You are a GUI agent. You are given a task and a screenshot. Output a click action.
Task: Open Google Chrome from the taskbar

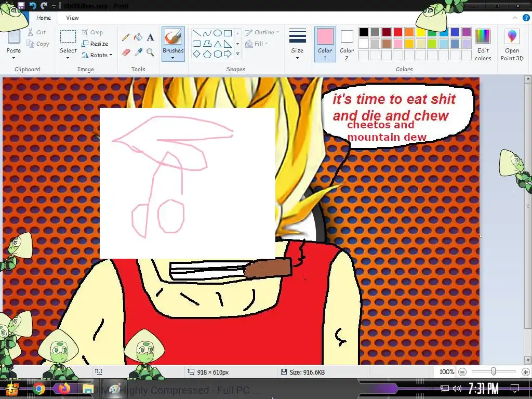(39, 389)
